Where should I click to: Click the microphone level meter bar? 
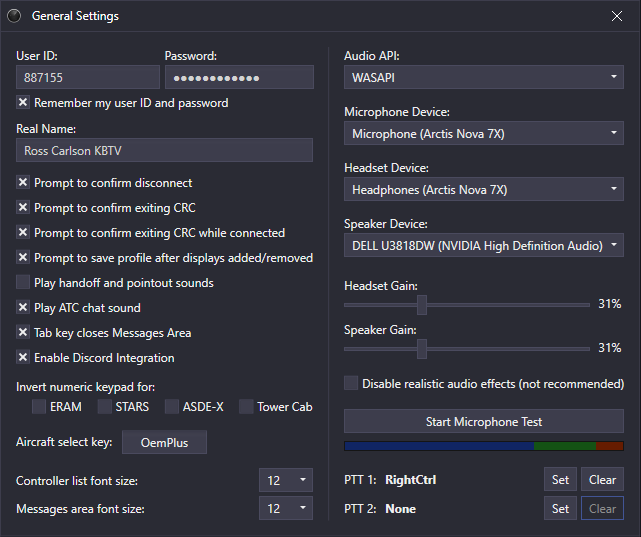click(484, 446)
